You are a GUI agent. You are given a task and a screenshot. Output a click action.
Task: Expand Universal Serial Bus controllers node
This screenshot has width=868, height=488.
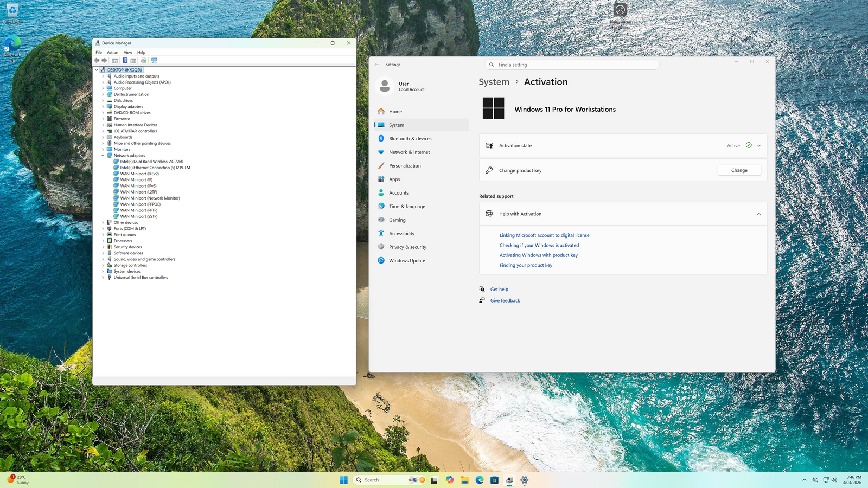[103, 278]
